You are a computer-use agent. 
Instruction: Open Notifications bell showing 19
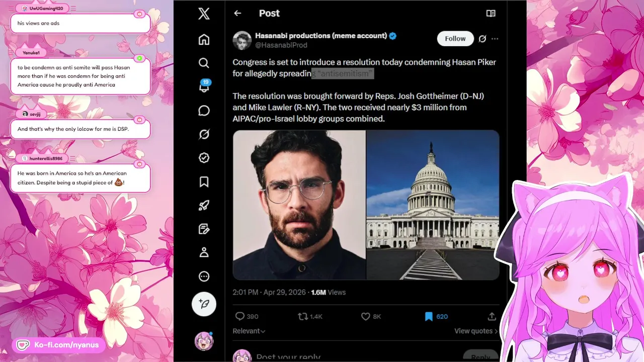point(204,86)
